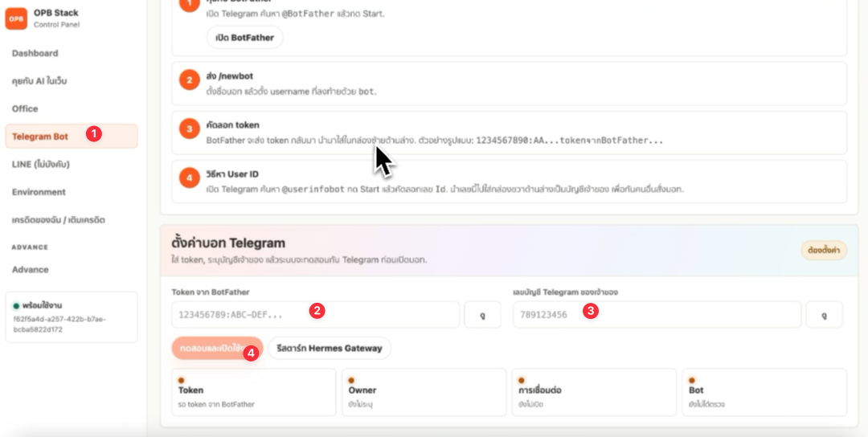Screen dimensions: 868x437
Task: Open LINE (ไม่บังคับ) settings page
Action: tap(41, 164)
